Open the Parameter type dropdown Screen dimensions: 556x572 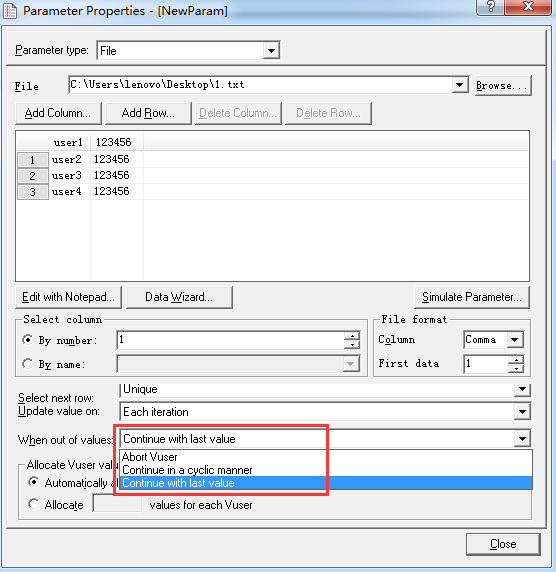coord(271,50)
